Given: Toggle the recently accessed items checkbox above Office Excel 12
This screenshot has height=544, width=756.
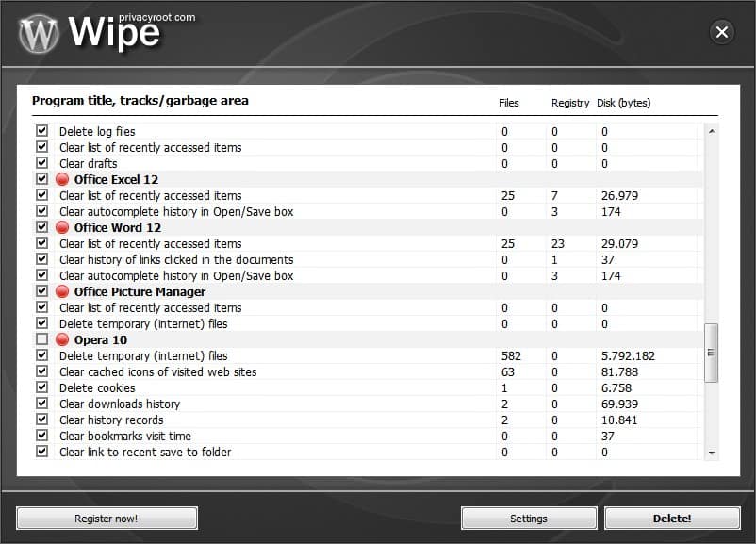Looking at the screenshot, I should 41,147.
